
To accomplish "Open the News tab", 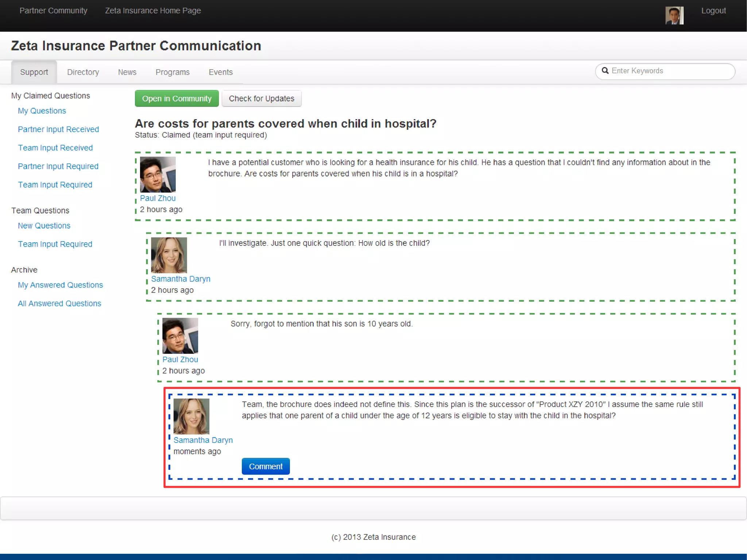I will click(127, 72).
